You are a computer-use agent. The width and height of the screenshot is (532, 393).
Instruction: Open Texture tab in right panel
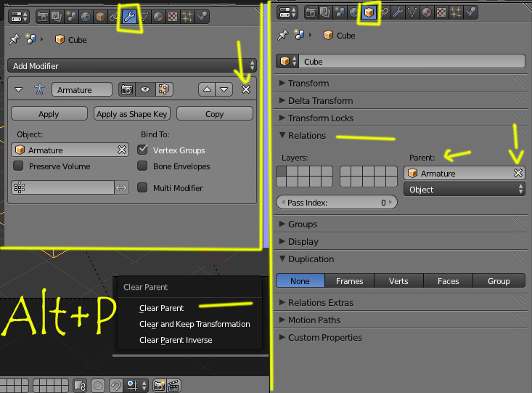click(441, 12)
